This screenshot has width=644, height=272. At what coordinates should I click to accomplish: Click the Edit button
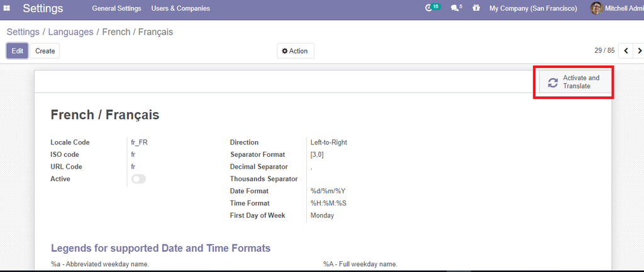tap(17, 51)
